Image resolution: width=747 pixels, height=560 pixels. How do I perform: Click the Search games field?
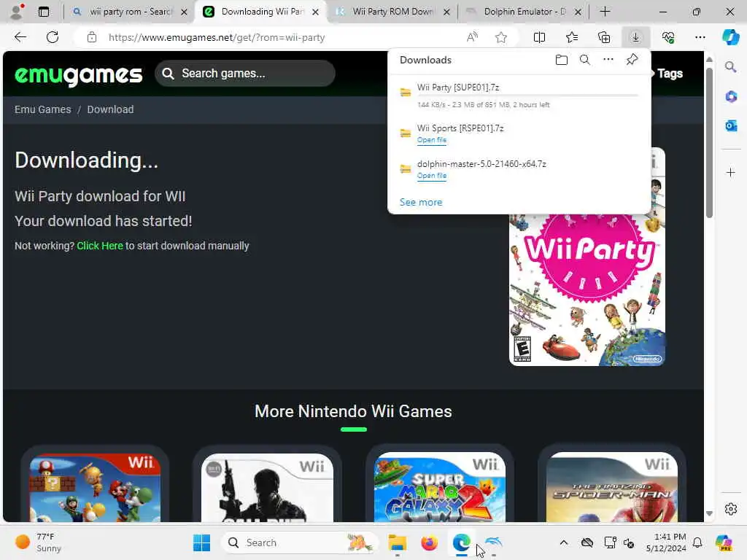click(245, 74)
